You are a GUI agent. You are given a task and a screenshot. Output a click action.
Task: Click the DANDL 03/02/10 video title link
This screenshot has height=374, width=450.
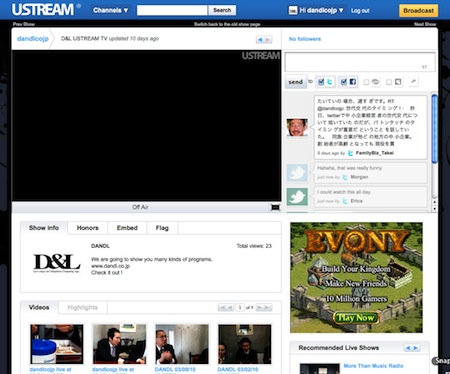(x=238, y=369)
